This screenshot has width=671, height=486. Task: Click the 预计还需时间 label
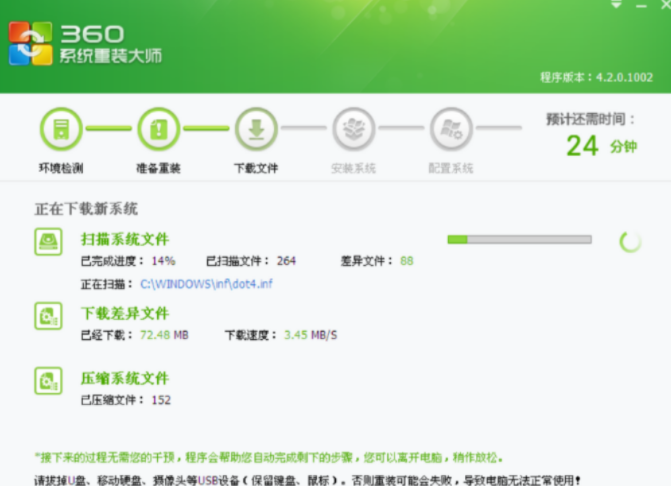coord(591,119)
